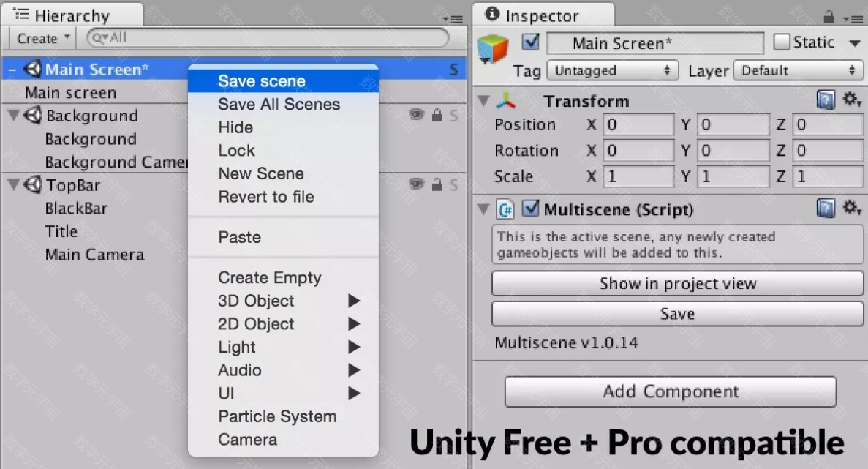Open the 2D Object submenu

point(284,324)
